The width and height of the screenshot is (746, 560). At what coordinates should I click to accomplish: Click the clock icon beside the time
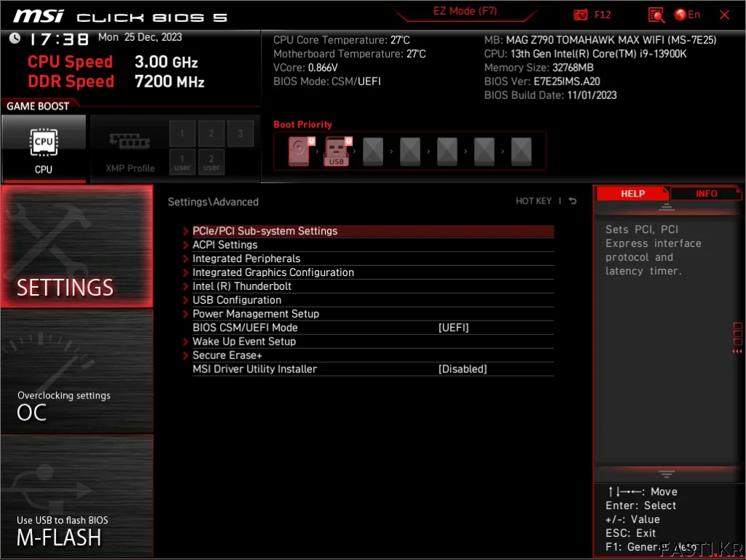click(x=15, y=38)
